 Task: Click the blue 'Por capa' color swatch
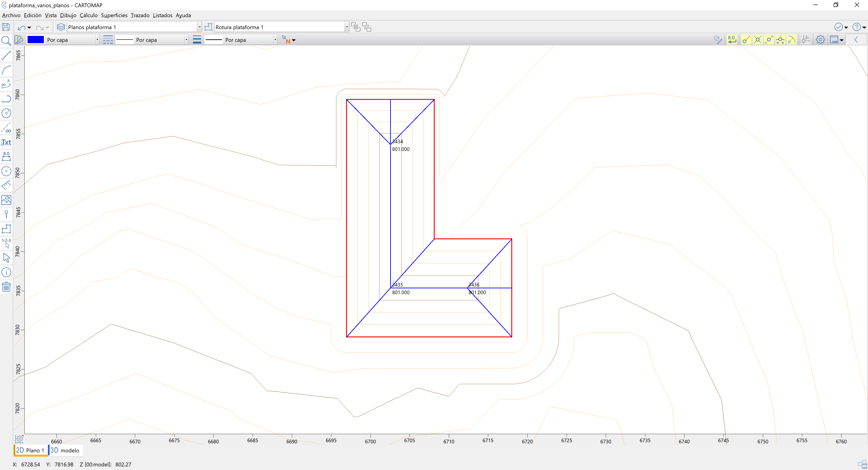(35, 39)
